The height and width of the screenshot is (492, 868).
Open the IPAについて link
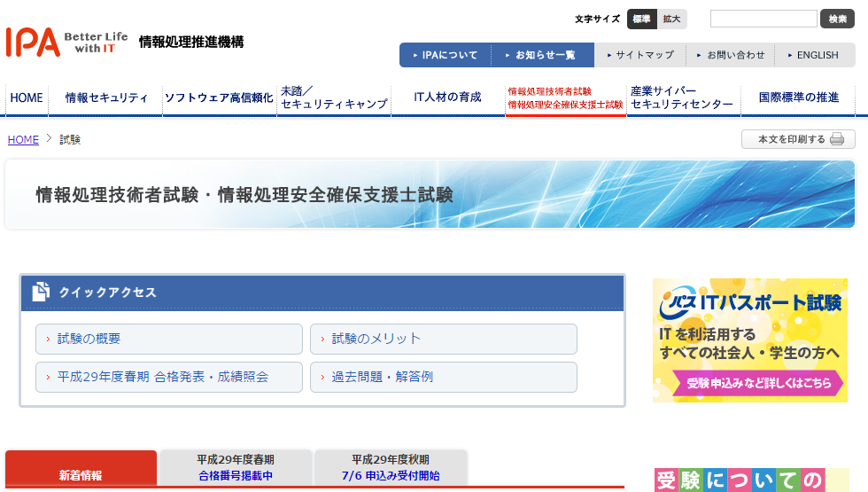pyautogui.click(x=446, y=55)
